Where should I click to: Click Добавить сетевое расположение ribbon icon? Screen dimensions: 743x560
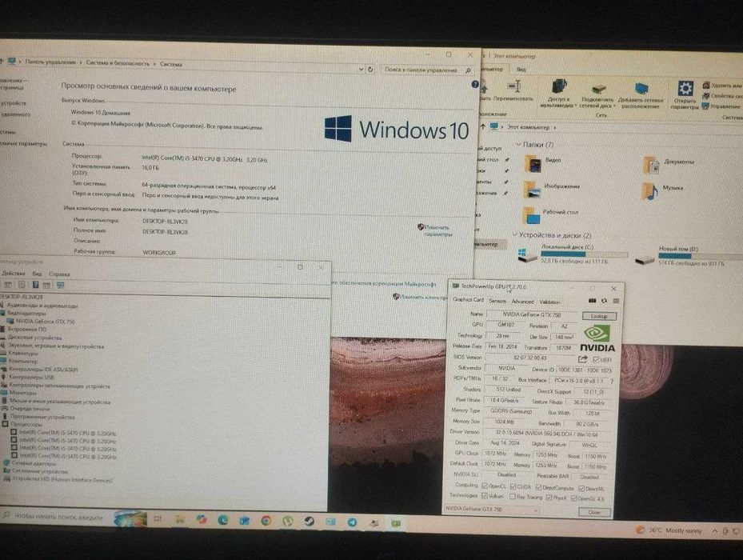(641, 96)
